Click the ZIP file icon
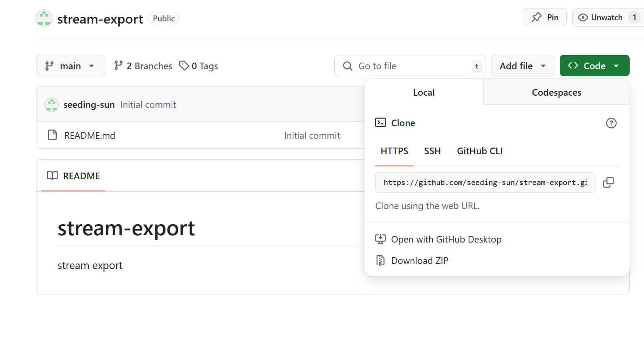The image size is (644, 364). pyautogui.click(x=380, y=261)
